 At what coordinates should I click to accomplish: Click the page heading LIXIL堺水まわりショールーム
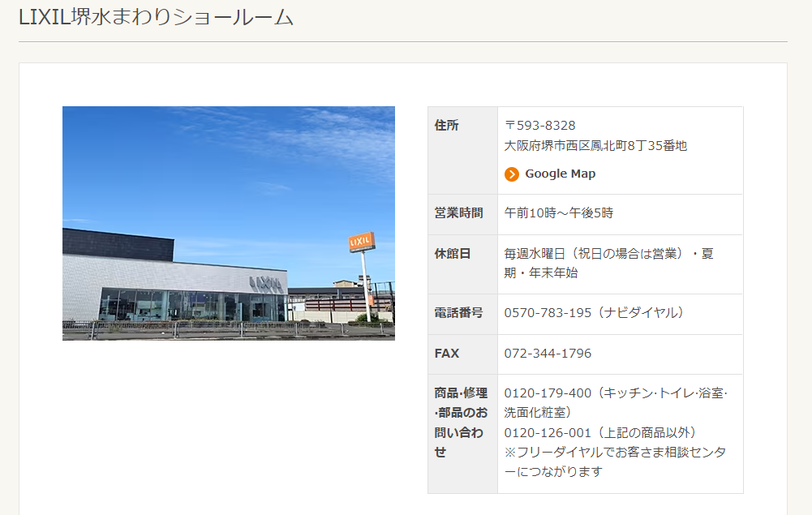pyautogui.click(x=156, y=16)
